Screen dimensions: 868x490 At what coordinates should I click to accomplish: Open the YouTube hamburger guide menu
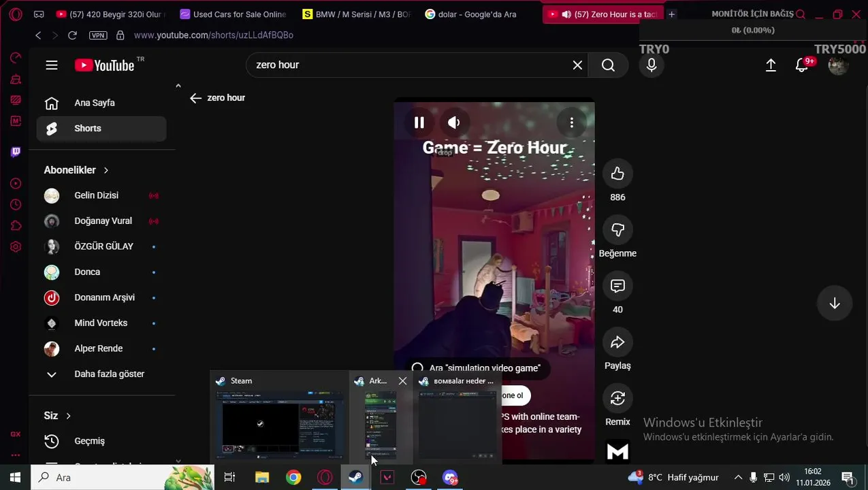52,65
